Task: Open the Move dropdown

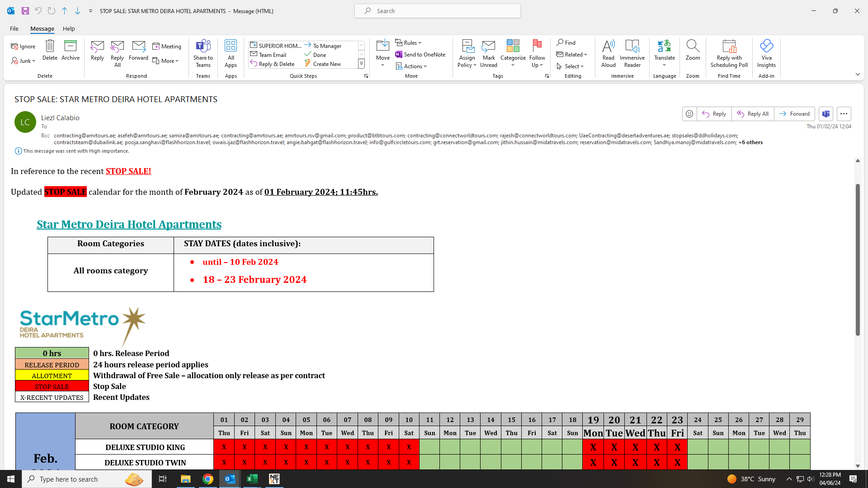Action: click(x=383, y=53)
